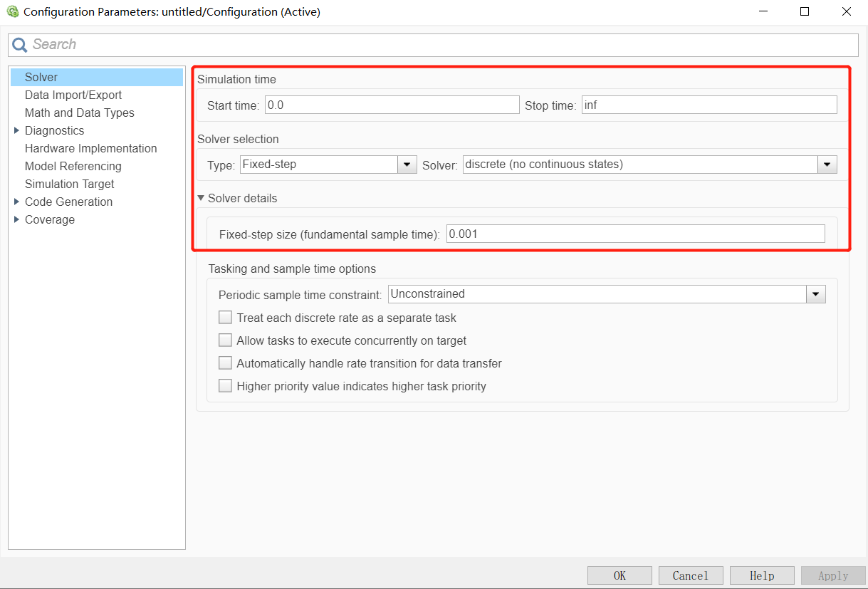
Task: Collapse the Solver details section
Action: click(x=202, y=198)
